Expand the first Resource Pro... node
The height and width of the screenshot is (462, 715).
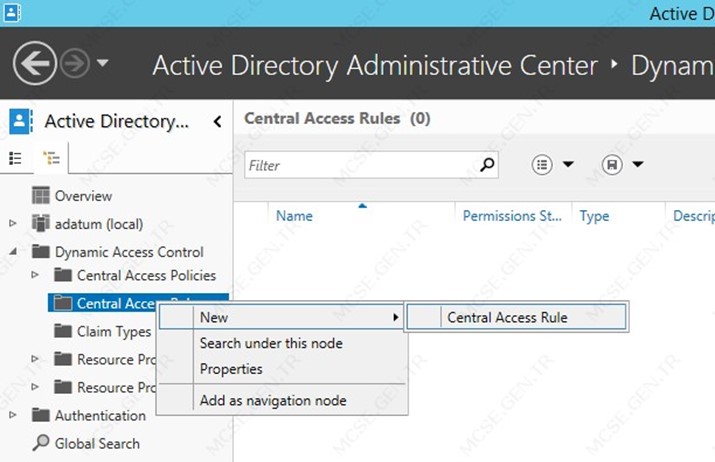[x=35, y=359]
